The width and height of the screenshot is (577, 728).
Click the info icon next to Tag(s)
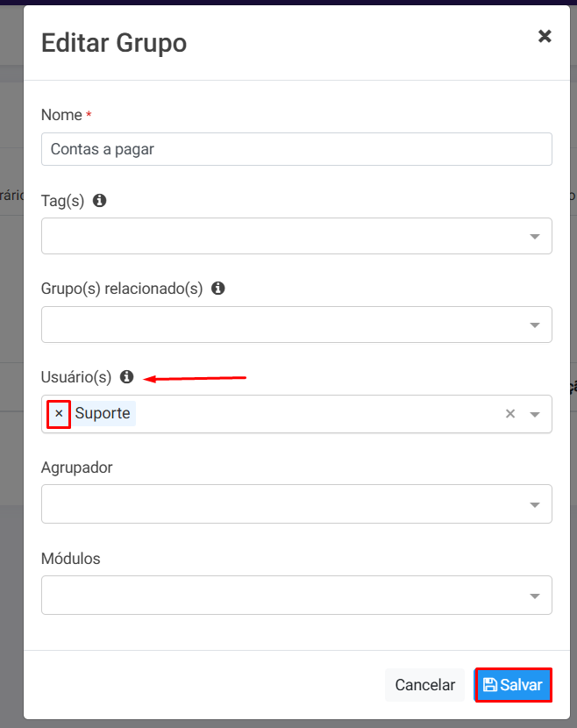100,201
